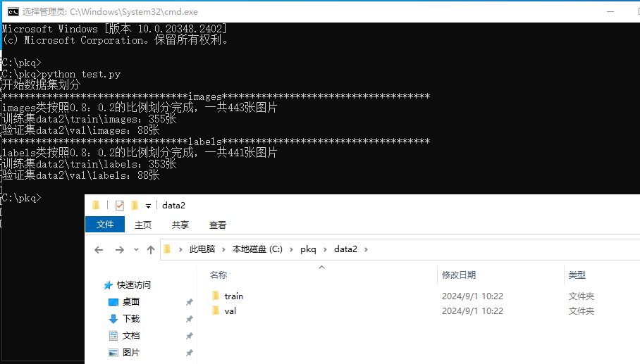
Task: Sort by the 类型 column header
Action: coord(577,275)
